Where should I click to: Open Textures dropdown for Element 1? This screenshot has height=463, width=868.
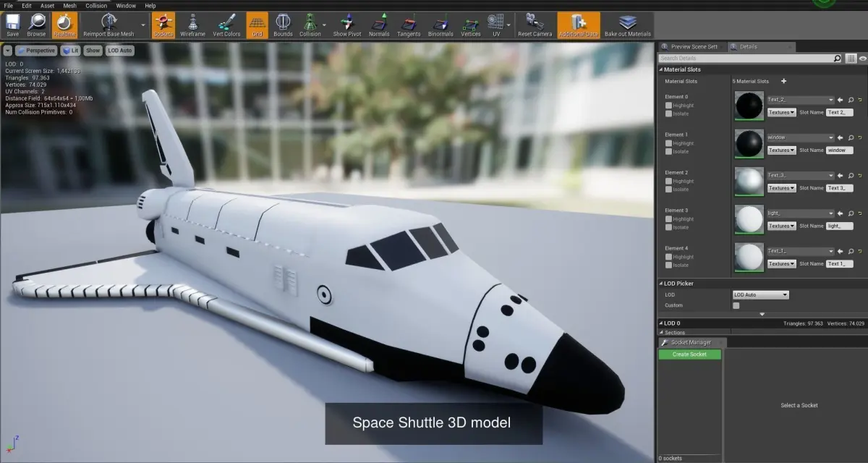781,150
